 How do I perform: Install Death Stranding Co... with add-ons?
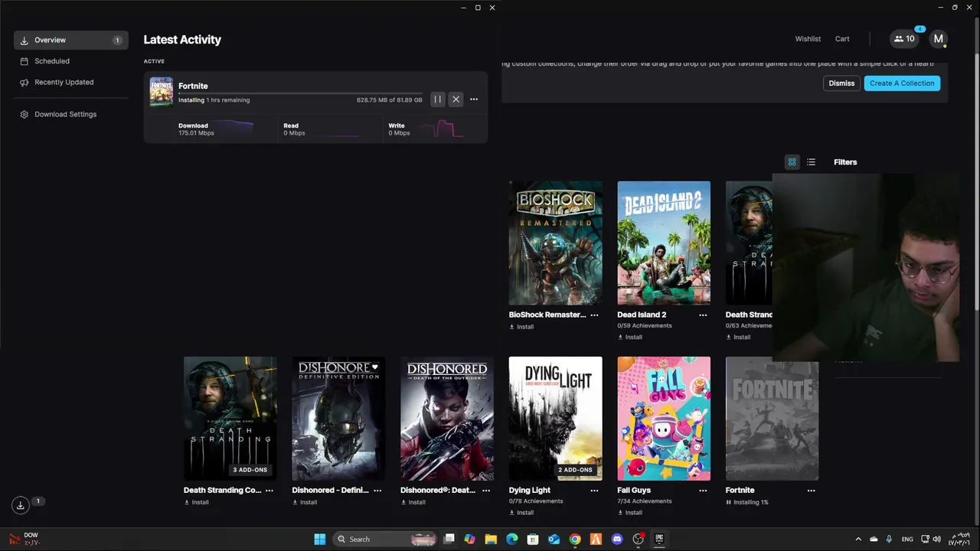pos(196,503)
